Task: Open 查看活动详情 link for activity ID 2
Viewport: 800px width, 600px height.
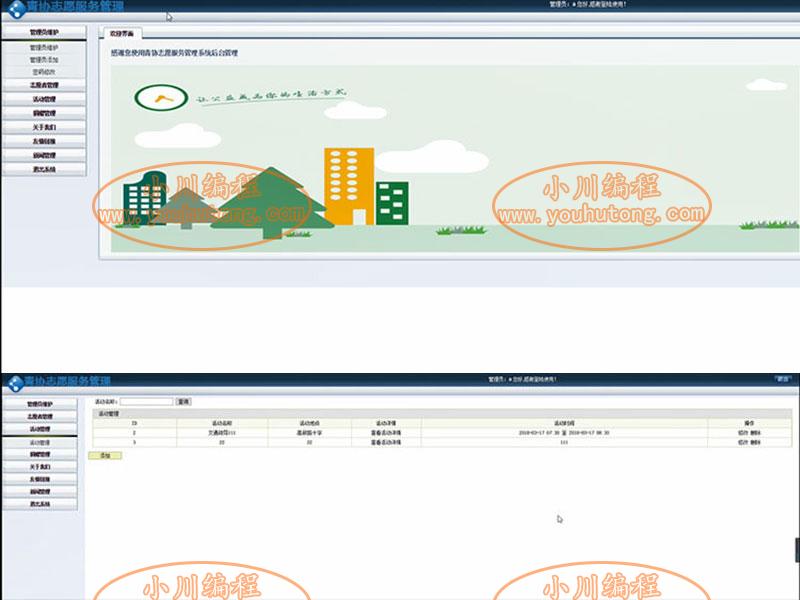Action: 386,433
